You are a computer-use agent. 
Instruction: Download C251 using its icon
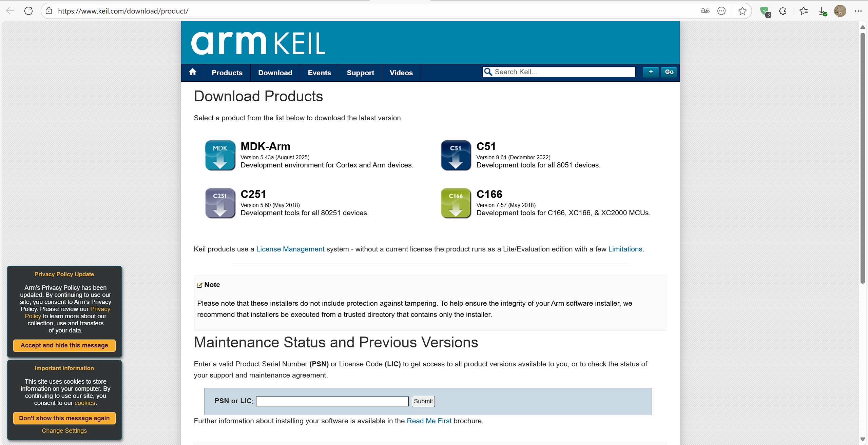coord(220,203)
